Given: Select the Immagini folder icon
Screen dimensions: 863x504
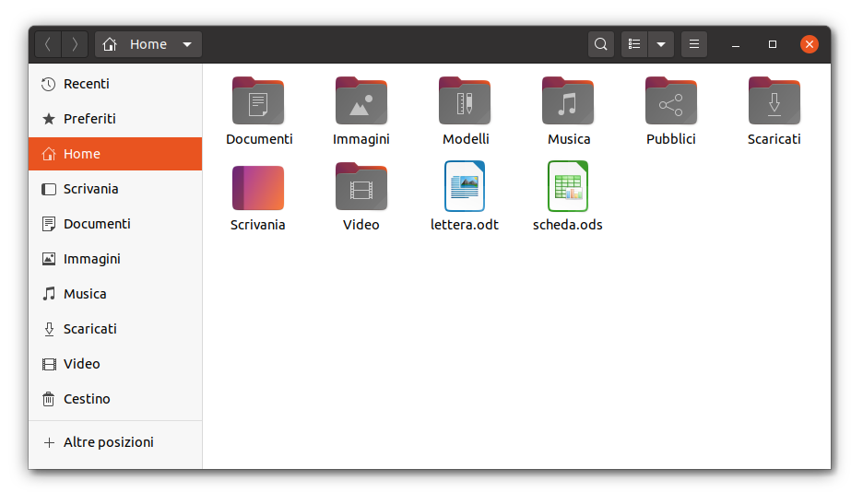Looking at the screenshot, I should tap(361, 102).
